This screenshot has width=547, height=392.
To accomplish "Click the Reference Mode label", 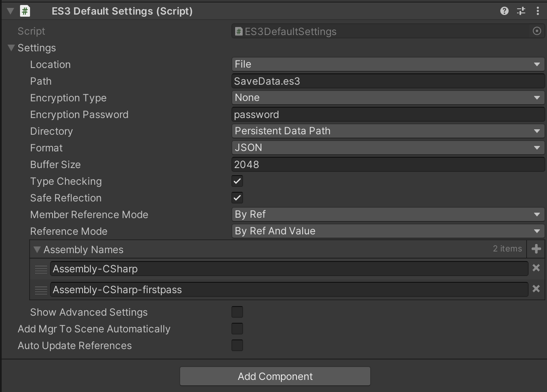I will [69, 231].
